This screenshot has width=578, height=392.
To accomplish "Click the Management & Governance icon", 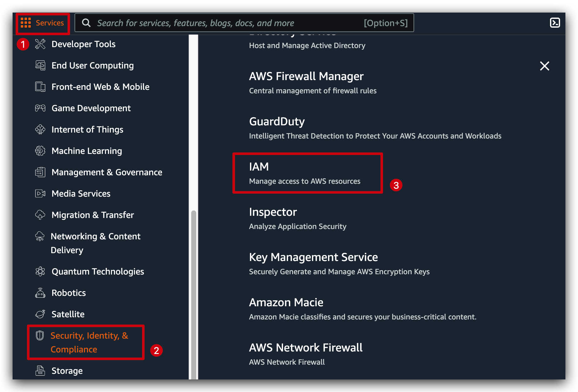I will point(40,172).
